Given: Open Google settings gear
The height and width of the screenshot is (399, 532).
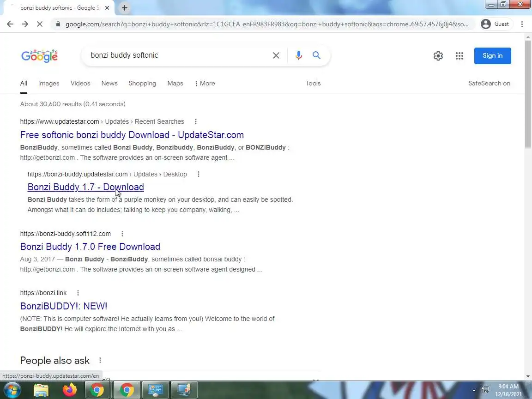Looking at the screenshot, I should pyautogui.click(x=438, y=56).
